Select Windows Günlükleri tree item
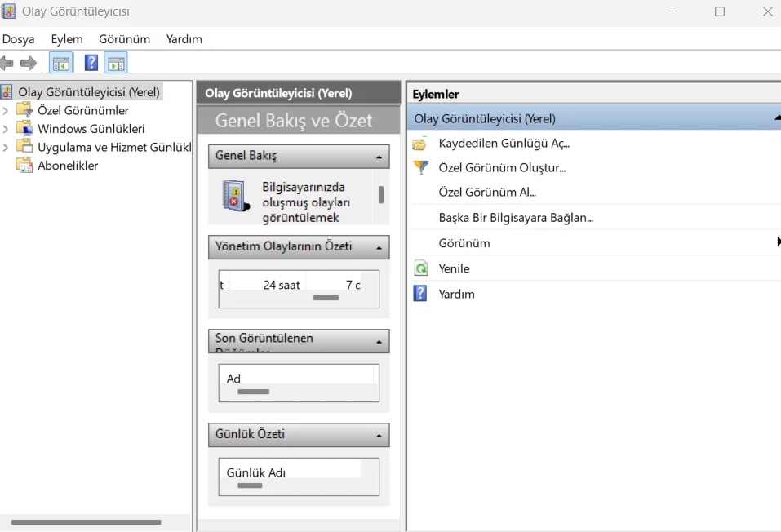 [x=91, y=129]
